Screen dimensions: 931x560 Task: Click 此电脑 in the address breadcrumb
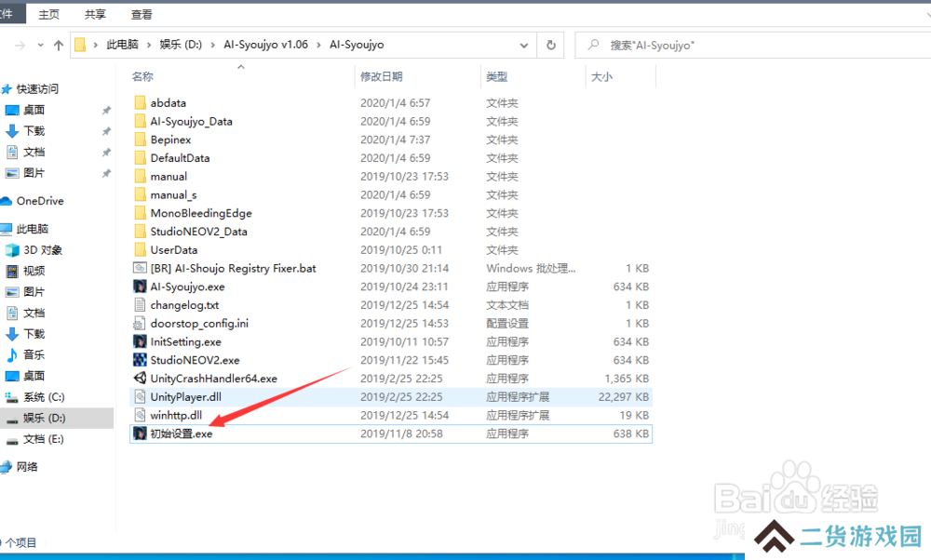[122, 45]
